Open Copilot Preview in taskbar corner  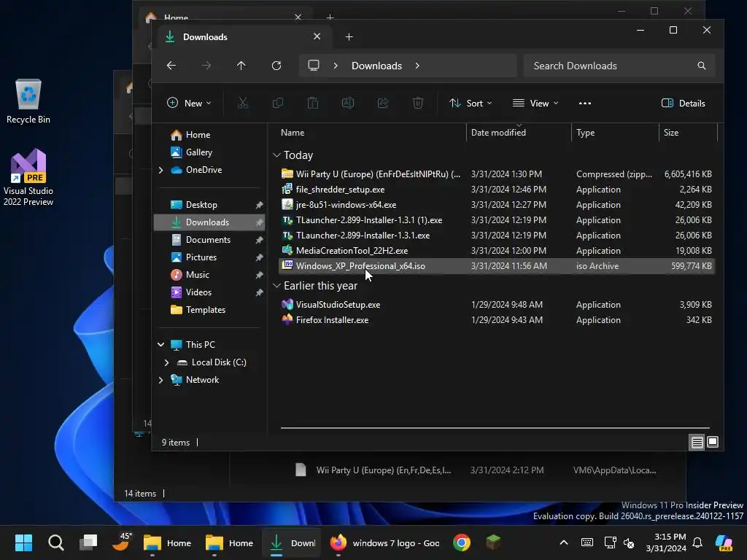[724, 542]
